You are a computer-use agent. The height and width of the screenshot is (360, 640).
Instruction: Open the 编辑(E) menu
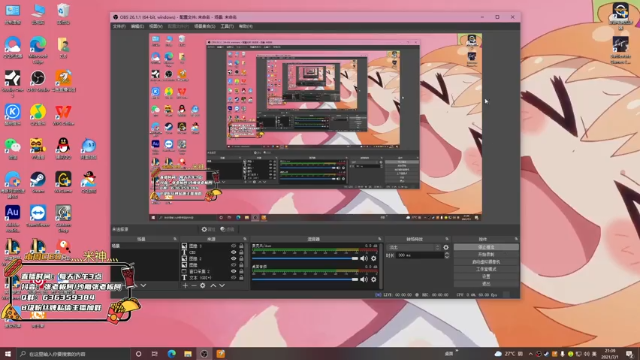tap(138, 26)
